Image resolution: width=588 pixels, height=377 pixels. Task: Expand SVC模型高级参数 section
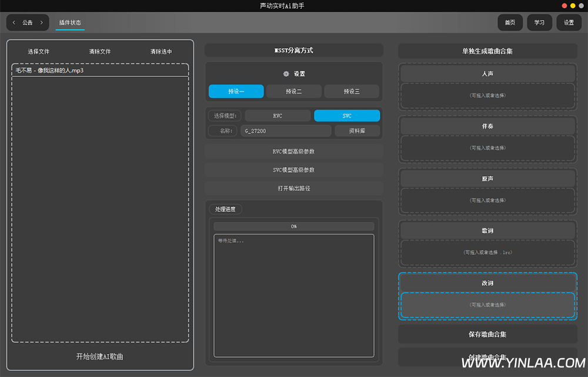(x=293, y=170)
